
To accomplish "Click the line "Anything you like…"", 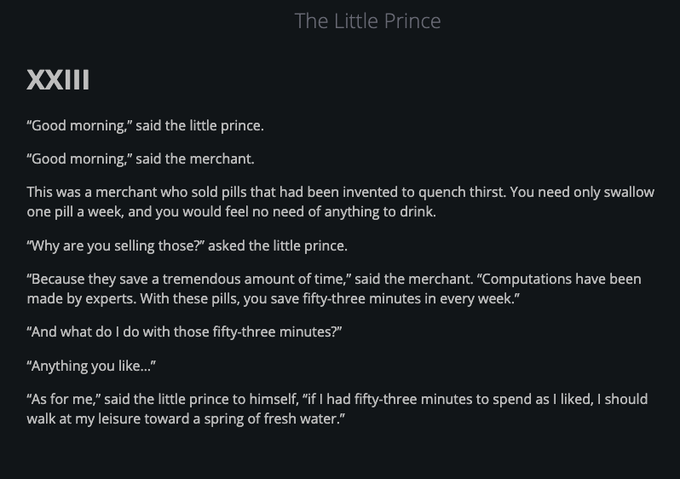I will [x=91, y=366].
